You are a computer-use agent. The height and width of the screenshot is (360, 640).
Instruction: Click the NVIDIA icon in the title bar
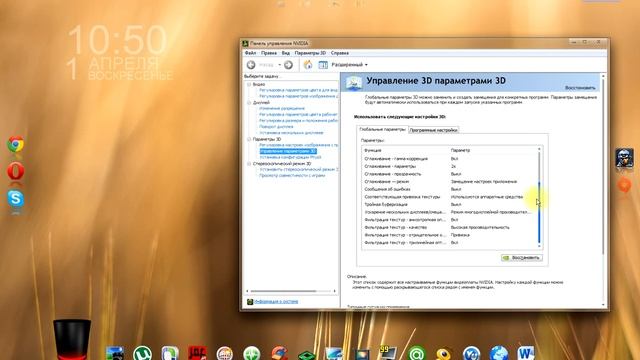coord(245,43)
